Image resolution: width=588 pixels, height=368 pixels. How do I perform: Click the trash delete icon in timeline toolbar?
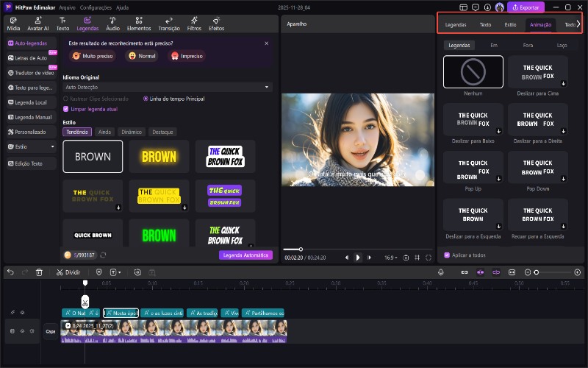[x=39, y=272]
